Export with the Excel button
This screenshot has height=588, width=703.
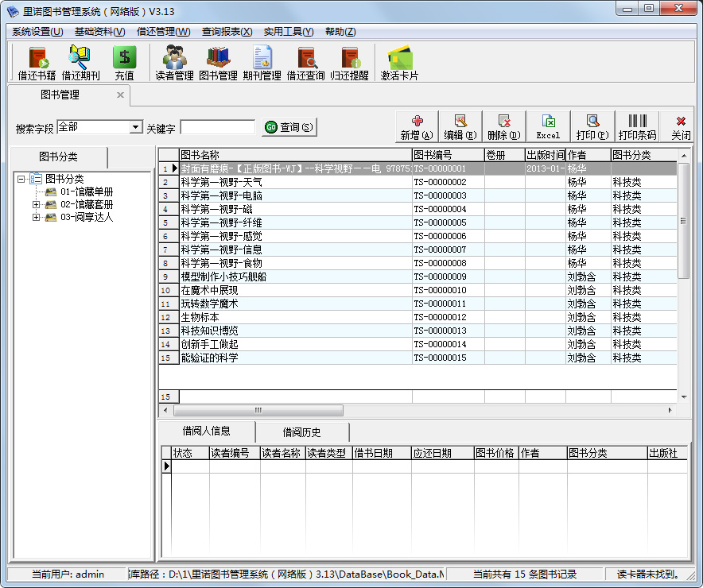click(548, 126)
